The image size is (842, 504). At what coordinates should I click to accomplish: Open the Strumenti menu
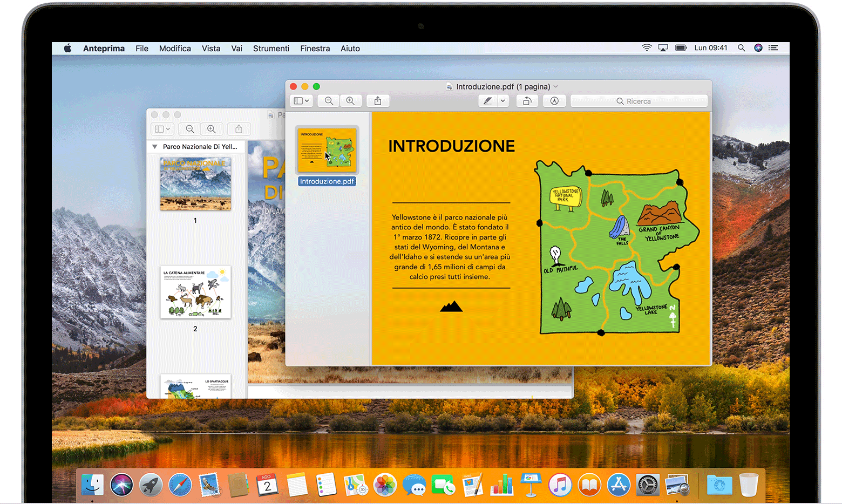click(x=271, y=49)
